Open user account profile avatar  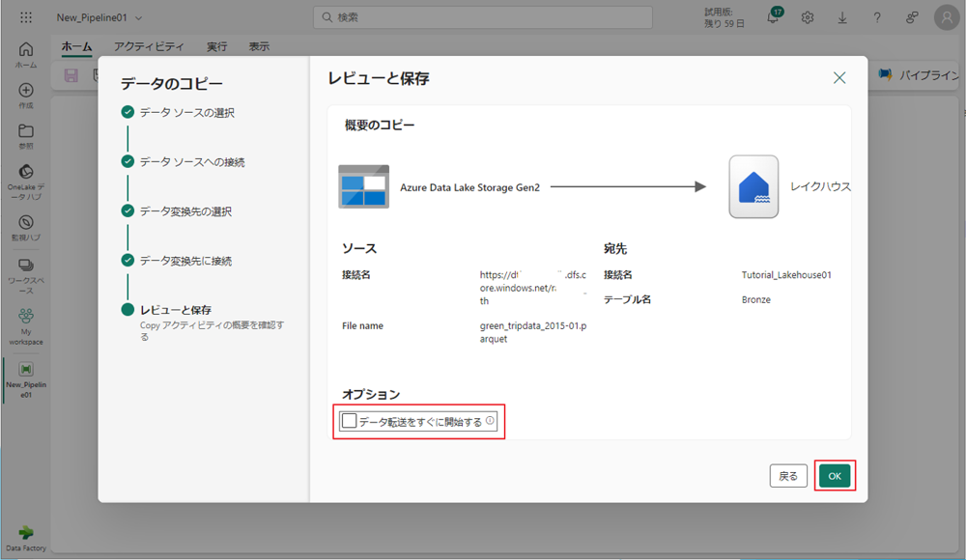coord(946,17)
